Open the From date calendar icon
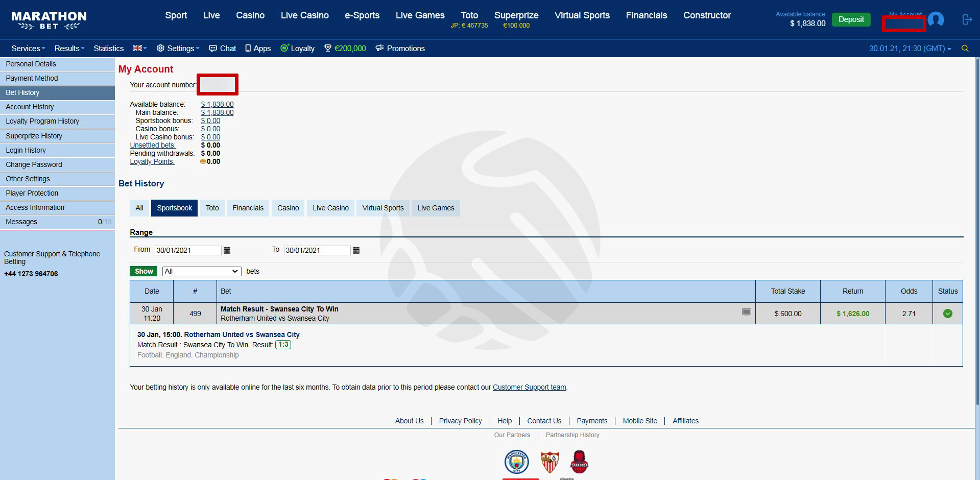This screenshot has height=480, width=980. (x=227, y=250)
